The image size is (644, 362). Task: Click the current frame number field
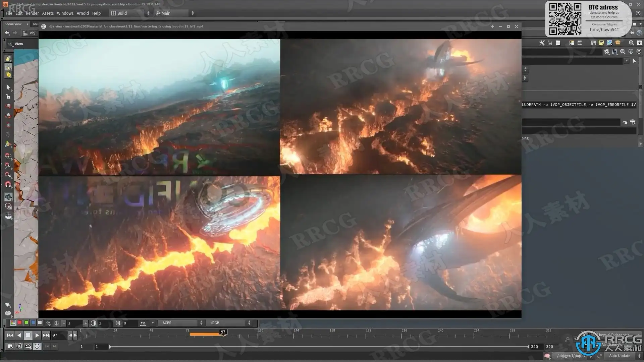(x=59, y=335)
